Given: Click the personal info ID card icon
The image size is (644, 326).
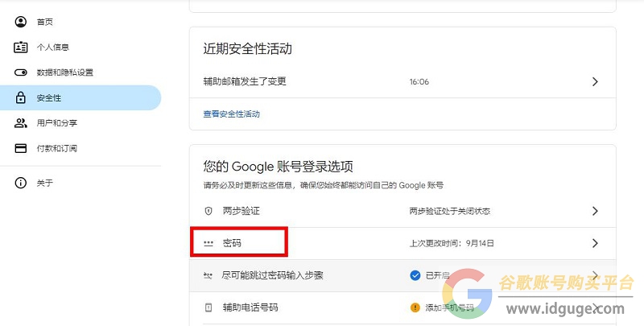Looking at the screenshot, I should 21,47.
